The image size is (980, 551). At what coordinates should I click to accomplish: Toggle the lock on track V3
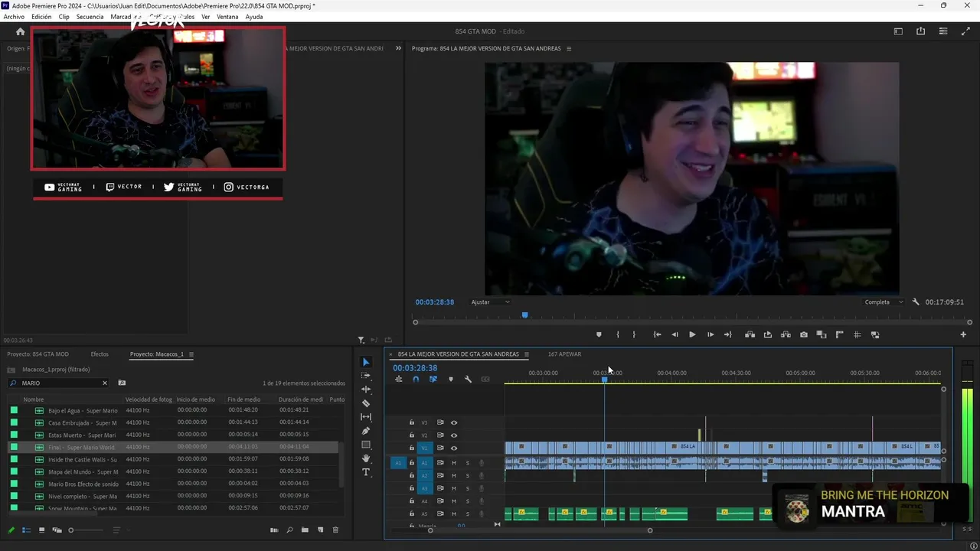click(x=411, y=422)
